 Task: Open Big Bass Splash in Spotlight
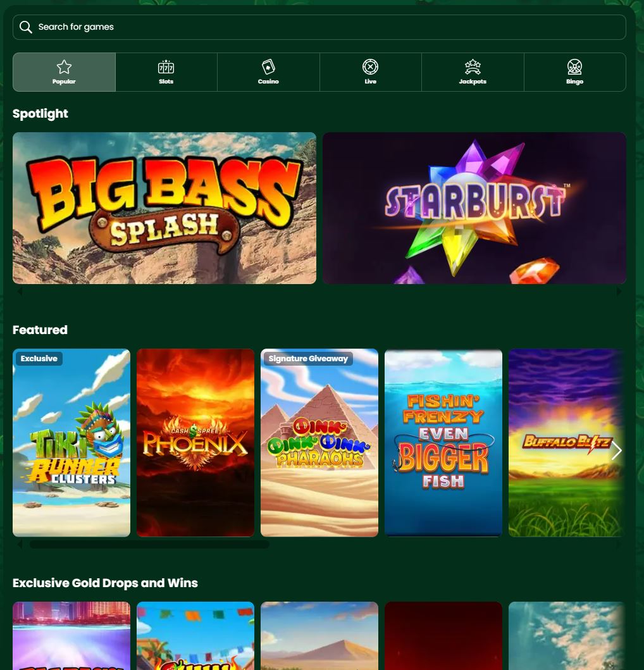[x=164, y=208]
